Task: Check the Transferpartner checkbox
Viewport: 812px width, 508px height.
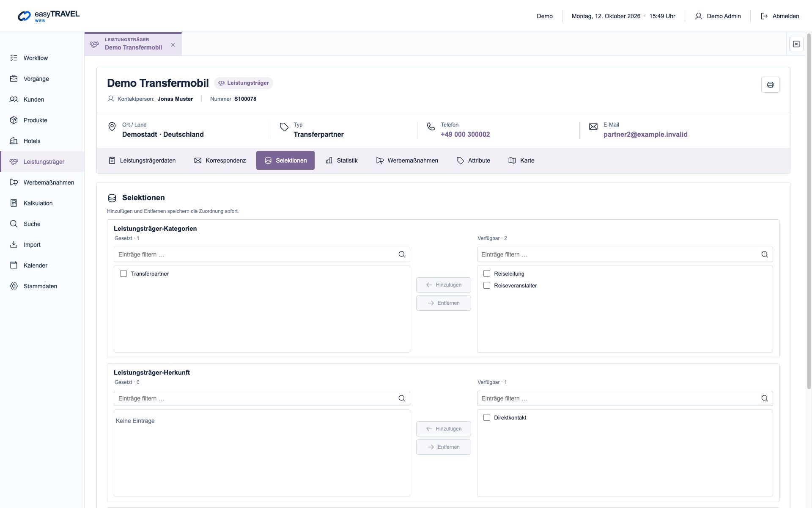Action: click(123, 274)
